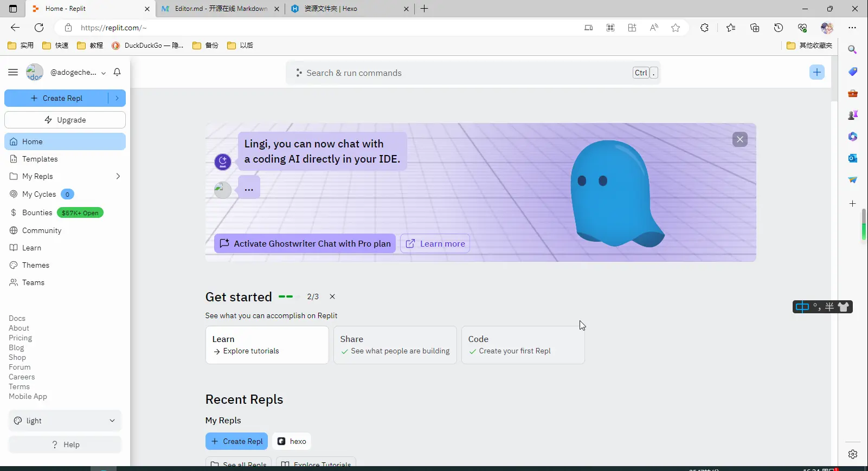Open the Mobile App link

pos(28,396)
